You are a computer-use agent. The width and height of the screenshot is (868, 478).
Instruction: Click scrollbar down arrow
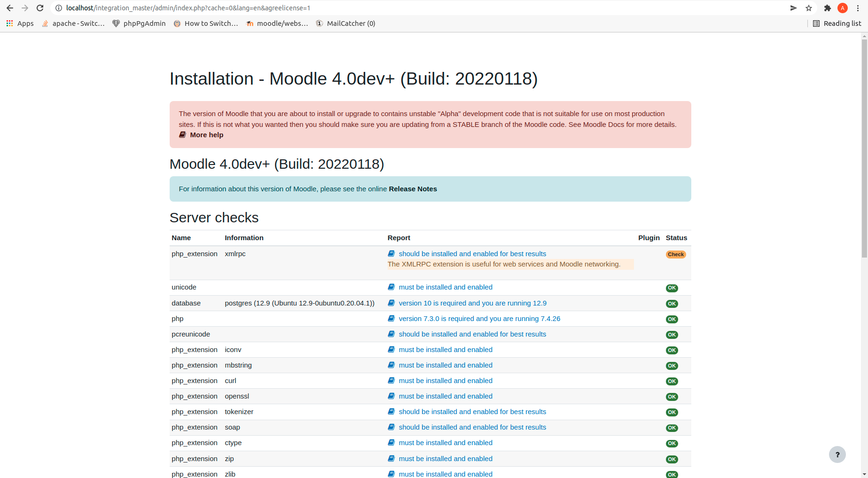pos(864,474)
